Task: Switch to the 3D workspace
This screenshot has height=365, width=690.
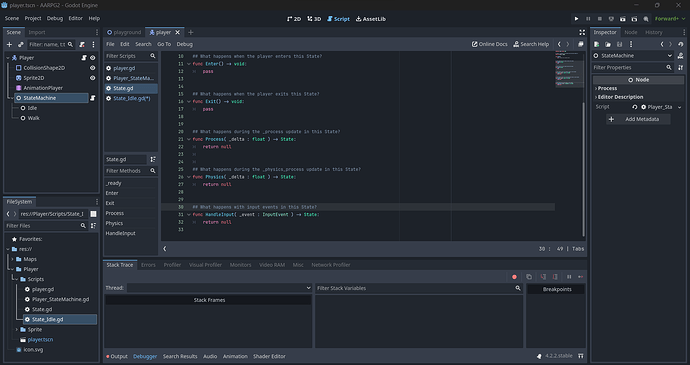Action: click(314, 19)
